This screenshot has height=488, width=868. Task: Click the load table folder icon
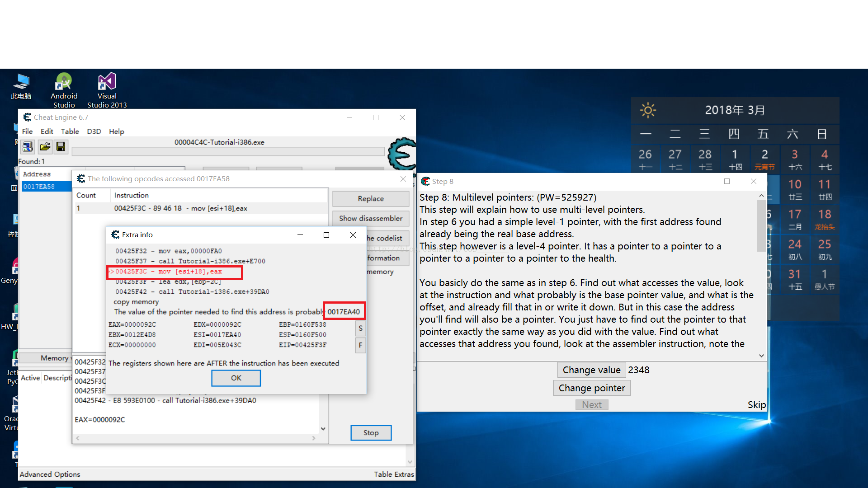[45, 146]
